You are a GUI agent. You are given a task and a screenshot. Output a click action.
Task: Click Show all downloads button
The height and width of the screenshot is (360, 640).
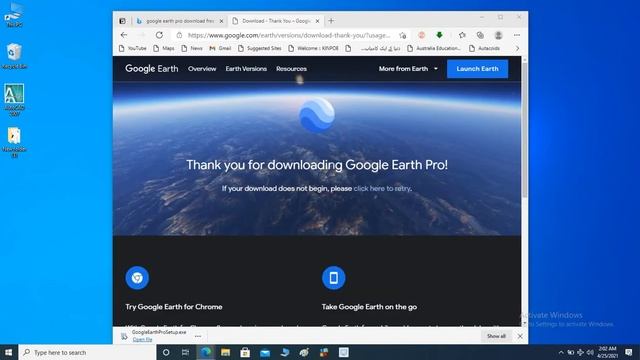point(496,336)
